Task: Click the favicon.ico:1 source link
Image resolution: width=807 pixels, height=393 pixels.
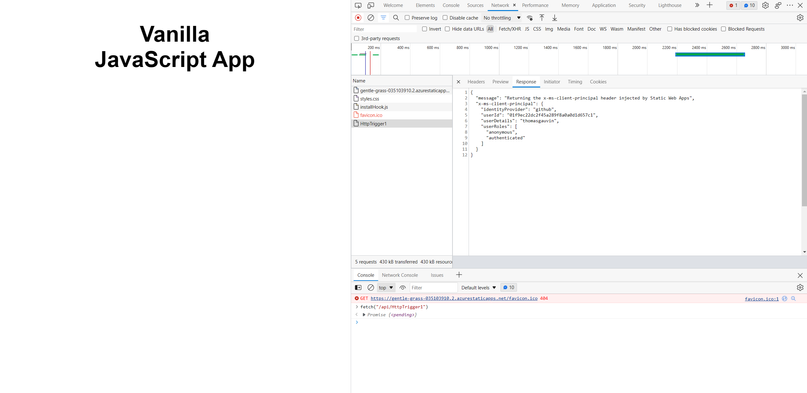Action: pos(762,299)
